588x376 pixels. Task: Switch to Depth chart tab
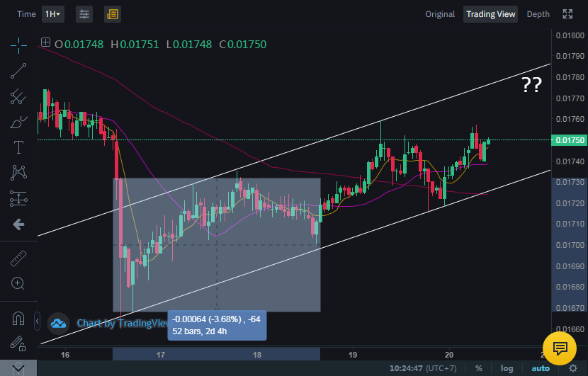pyautogui.click(x=538, y=14)
